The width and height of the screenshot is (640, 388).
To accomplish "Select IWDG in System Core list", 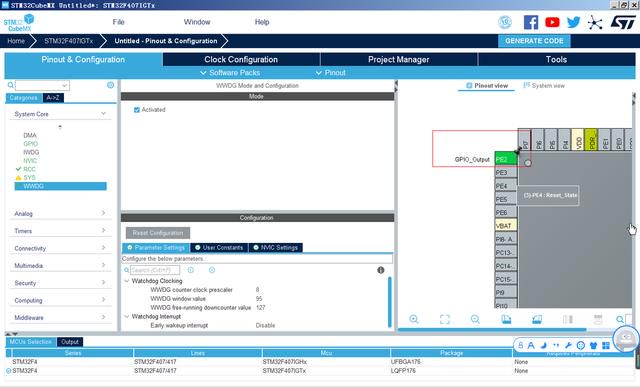I will pyautogui.click(x=31, y=152).
